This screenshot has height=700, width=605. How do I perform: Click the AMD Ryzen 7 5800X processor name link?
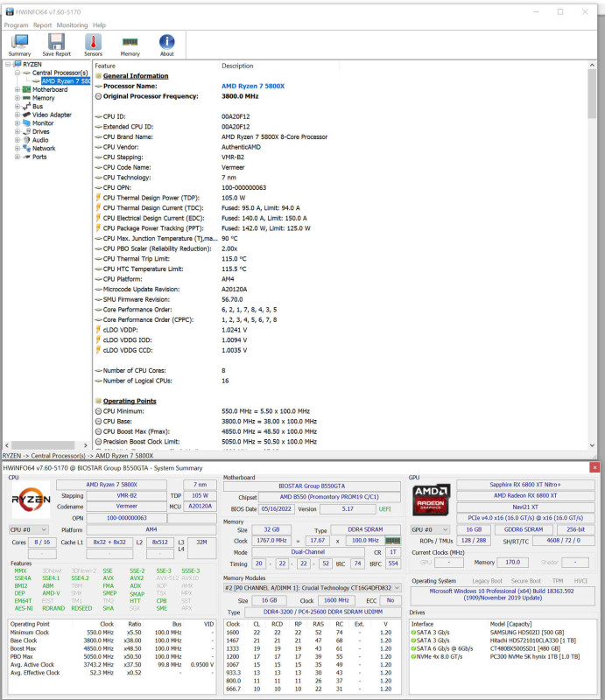(253, 86)
